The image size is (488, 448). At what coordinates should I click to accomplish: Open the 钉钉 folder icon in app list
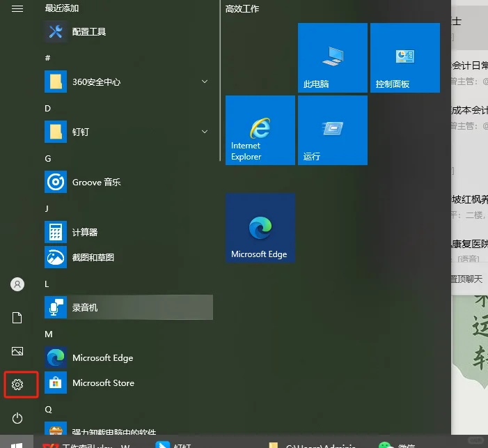[56, 132]
